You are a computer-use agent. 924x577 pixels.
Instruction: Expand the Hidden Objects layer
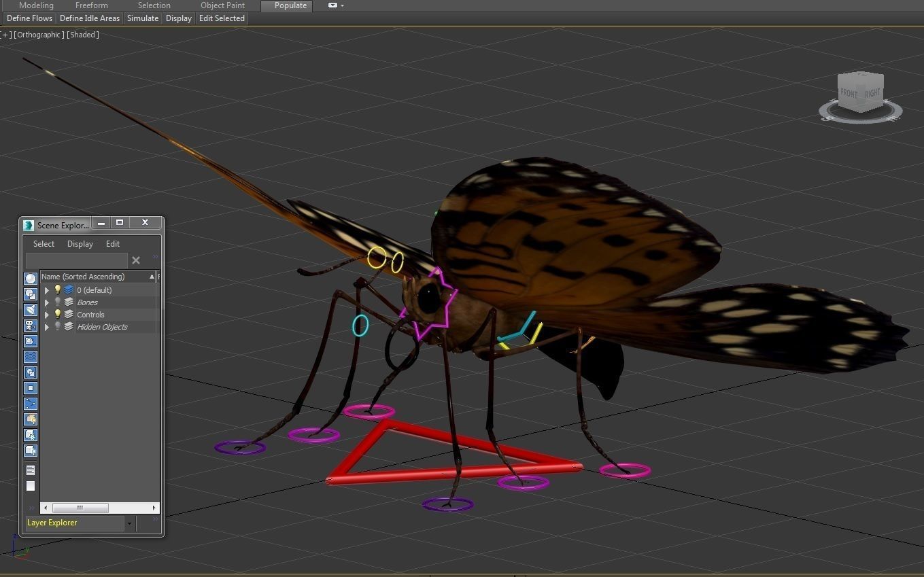pyautogui.click(x=47, y=327)
